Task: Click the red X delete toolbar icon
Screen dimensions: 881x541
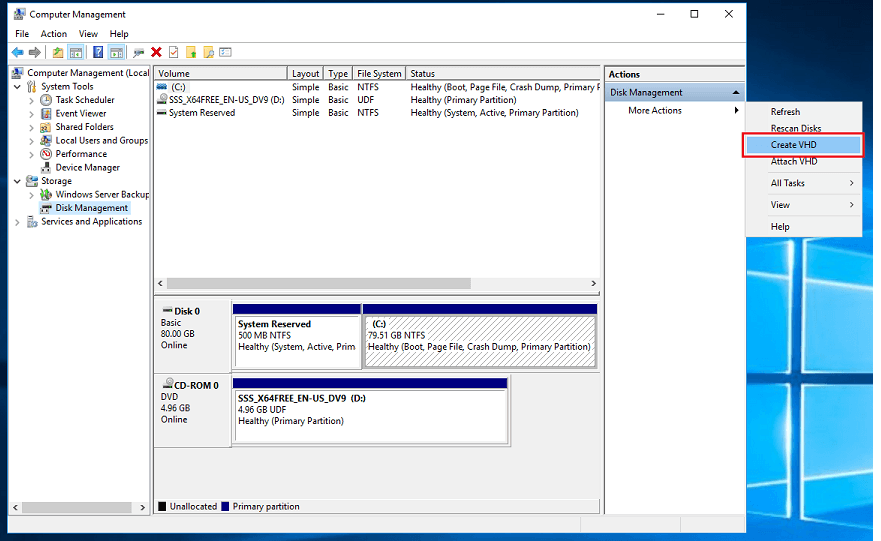Action: click(156, 52)
